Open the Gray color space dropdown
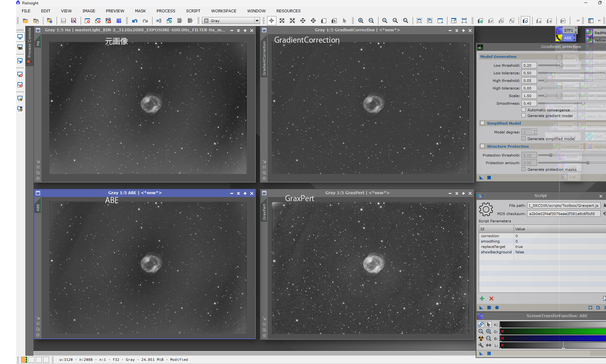606x364 pixels. pyautogui.click(x=231, y=21)
